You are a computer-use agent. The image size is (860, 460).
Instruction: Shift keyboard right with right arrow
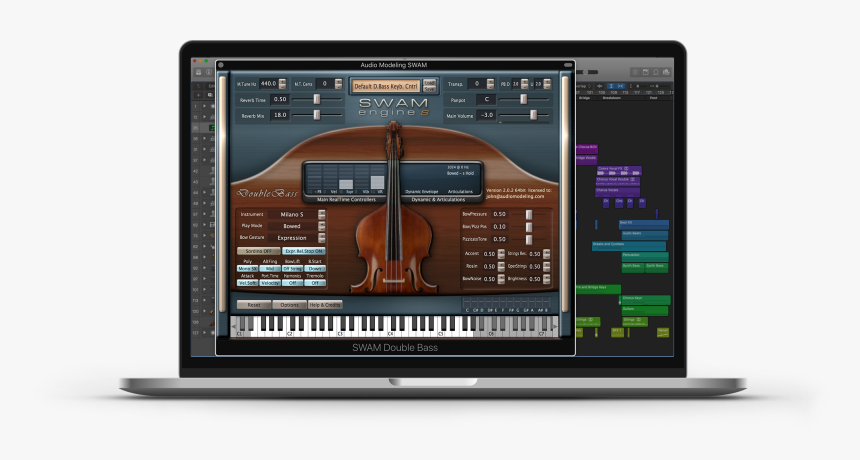point(555,326)
